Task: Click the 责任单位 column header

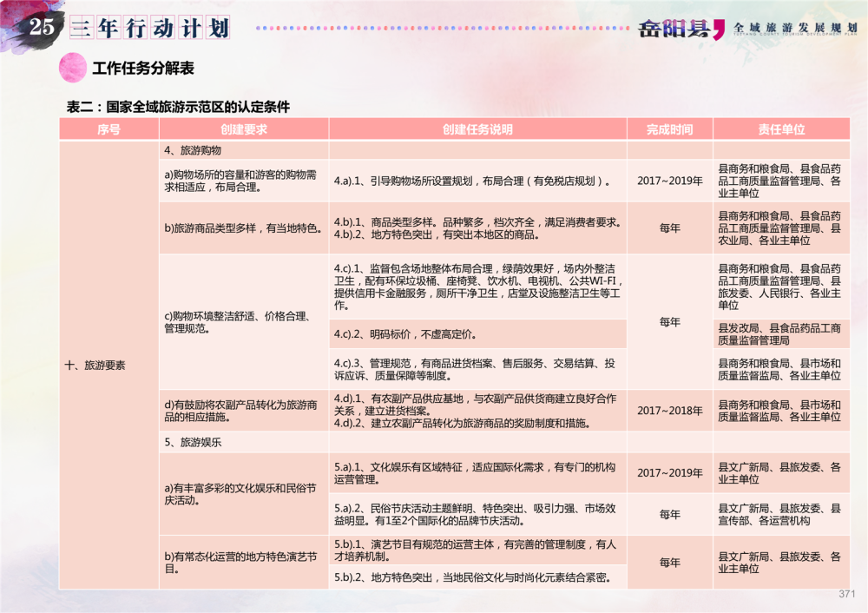Action: (x=781, y=129)
